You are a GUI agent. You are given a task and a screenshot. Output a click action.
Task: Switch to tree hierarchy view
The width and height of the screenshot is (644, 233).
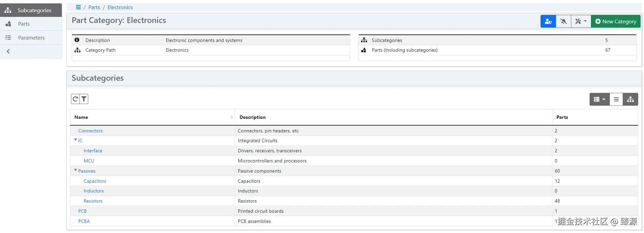coord(630,99)
